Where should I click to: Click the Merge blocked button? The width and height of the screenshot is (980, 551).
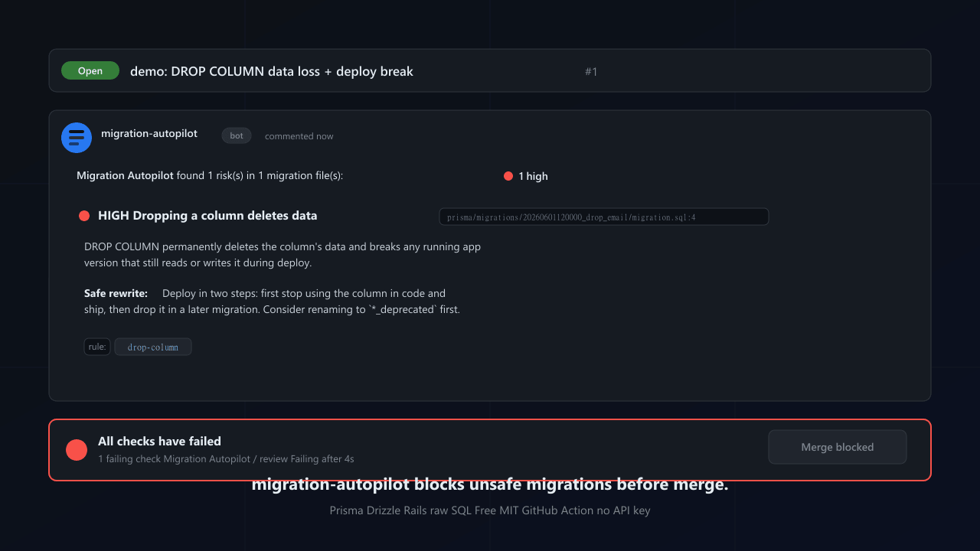point(838,447)
